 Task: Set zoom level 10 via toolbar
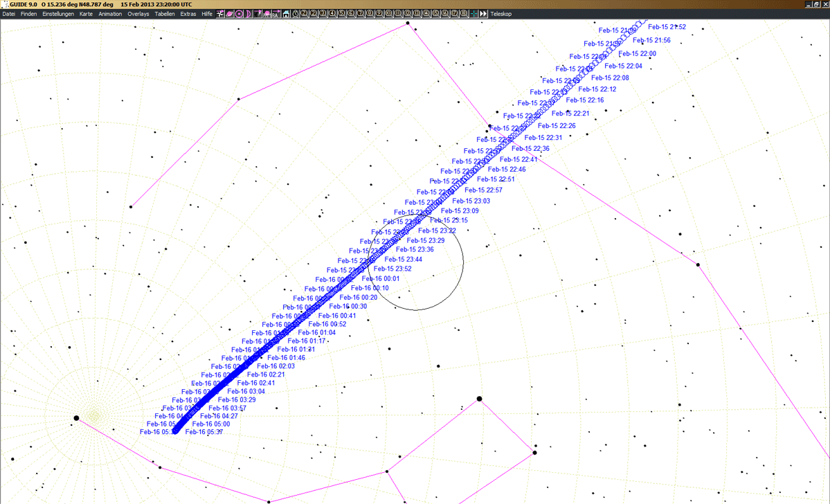[388, 14]
